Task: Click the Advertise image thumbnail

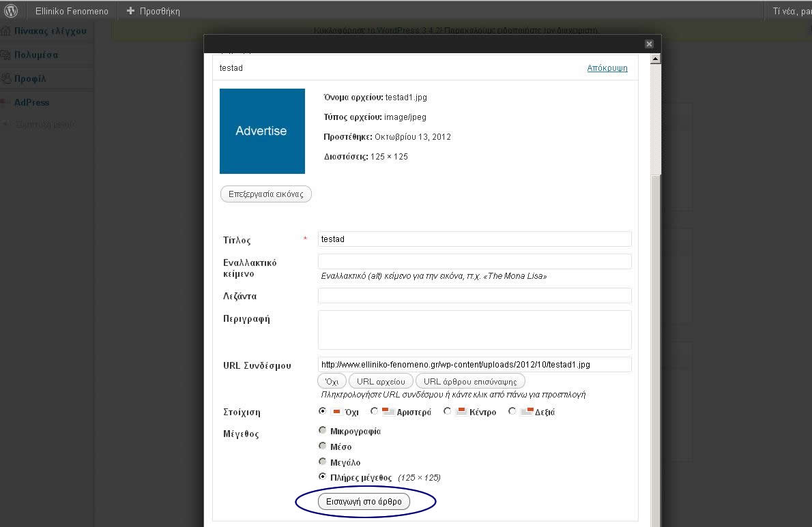Action: pyautogui.click(x=262, y=131)
